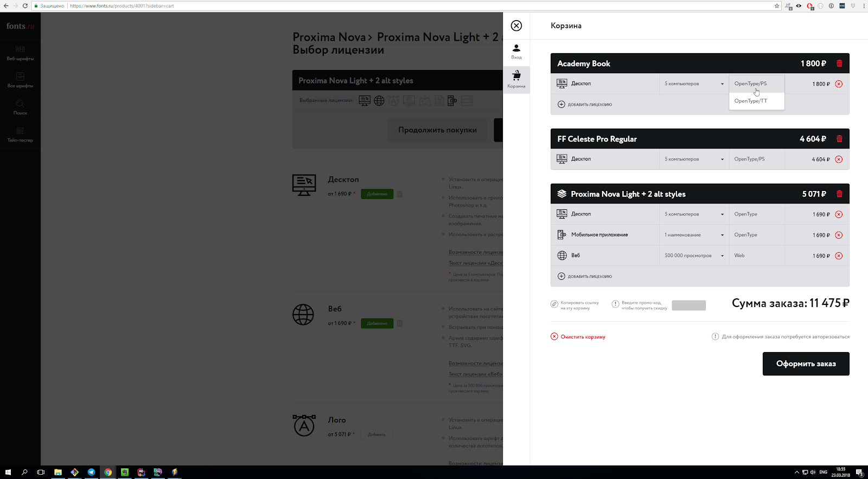This screenshot has height=479, width=868.
Task: Remove Proxima Nova Light via trash icon
Action: tap(839, 194)
